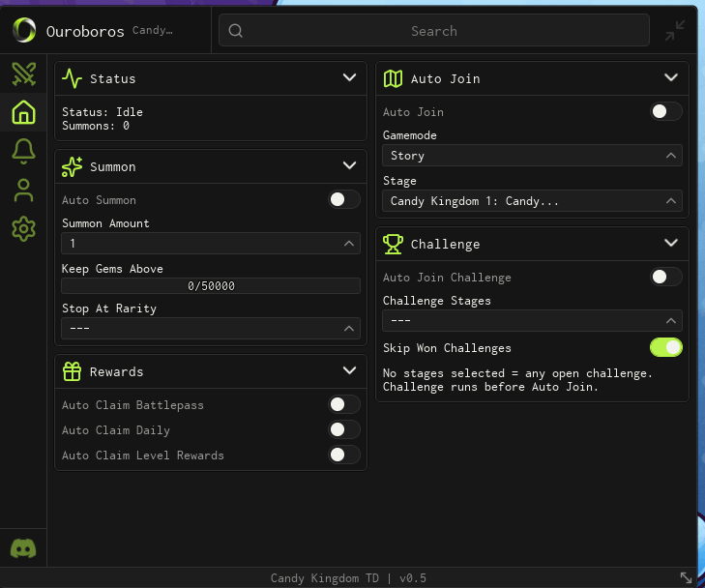Click the Auto Join section header title
Screen dimensions: 705x588
[x=446, y=79]
